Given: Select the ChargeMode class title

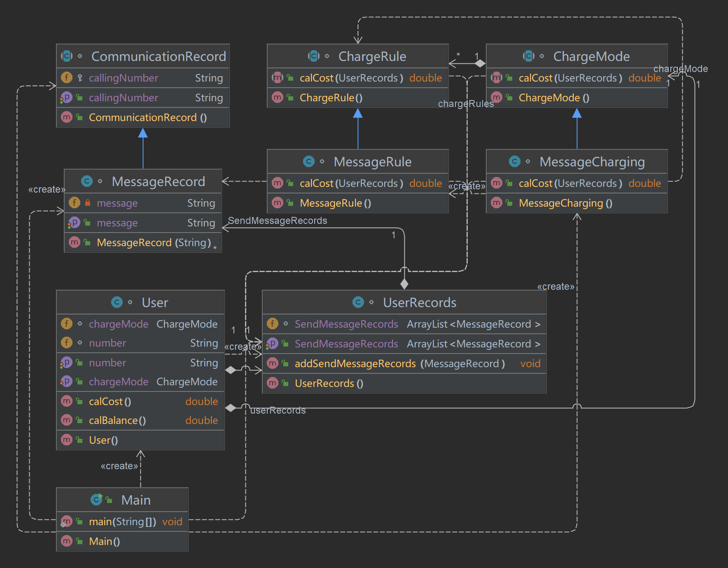Looking at the screenshot, I should (x=591, y=56).
